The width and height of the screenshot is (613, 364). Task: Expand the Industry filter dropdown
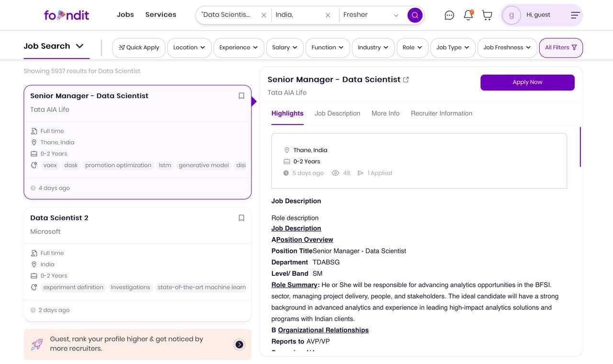coord(373,47)
